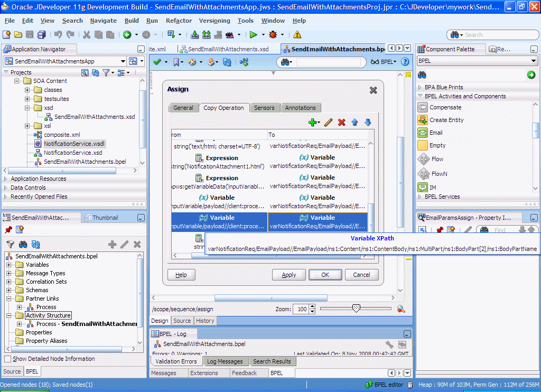Click the BPEL editor help question icon
This screenshot has width=541, height=392.
click(x=405, y=62)
